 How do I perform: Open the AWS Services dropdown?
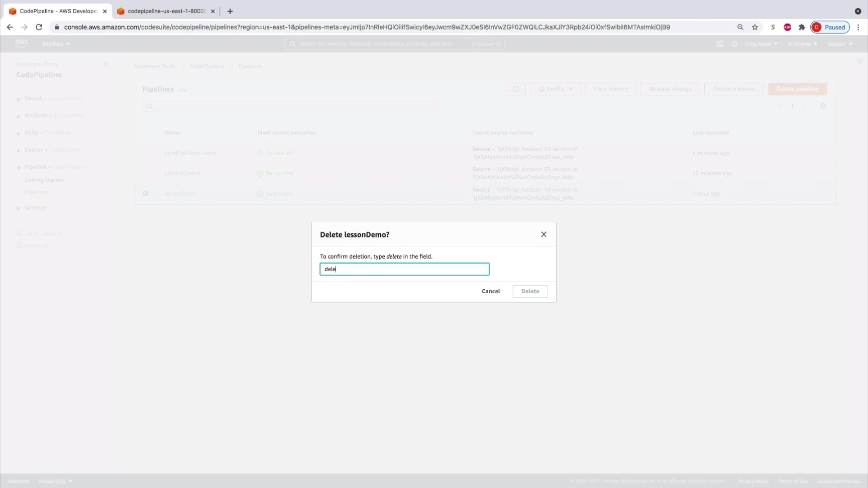click(x=56, y=44)
